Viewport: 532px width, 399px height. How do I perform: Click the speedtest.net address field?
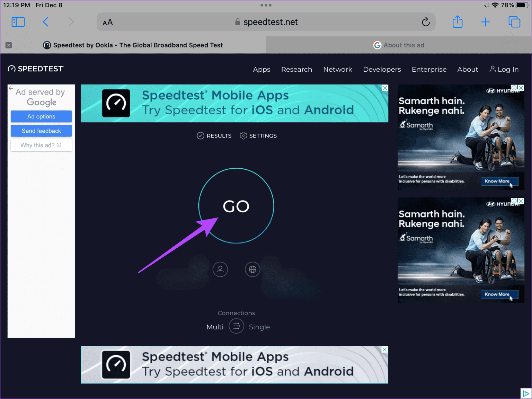(x=266, y=22)
